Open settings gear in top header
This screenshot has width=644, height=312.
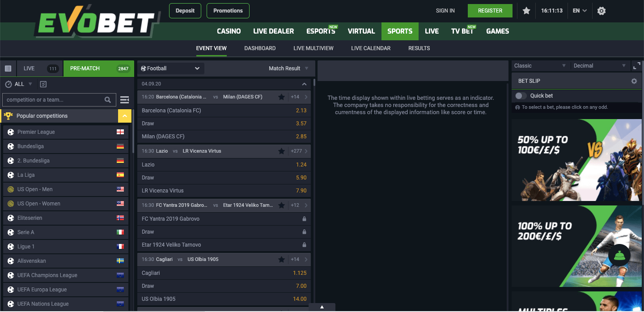602,11
